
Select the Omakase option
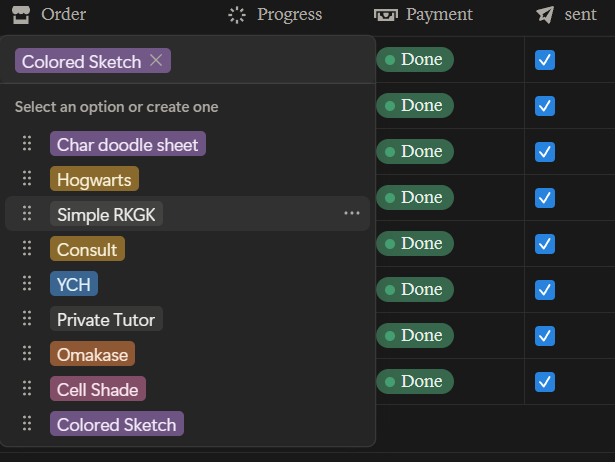[x=93, y=354]
